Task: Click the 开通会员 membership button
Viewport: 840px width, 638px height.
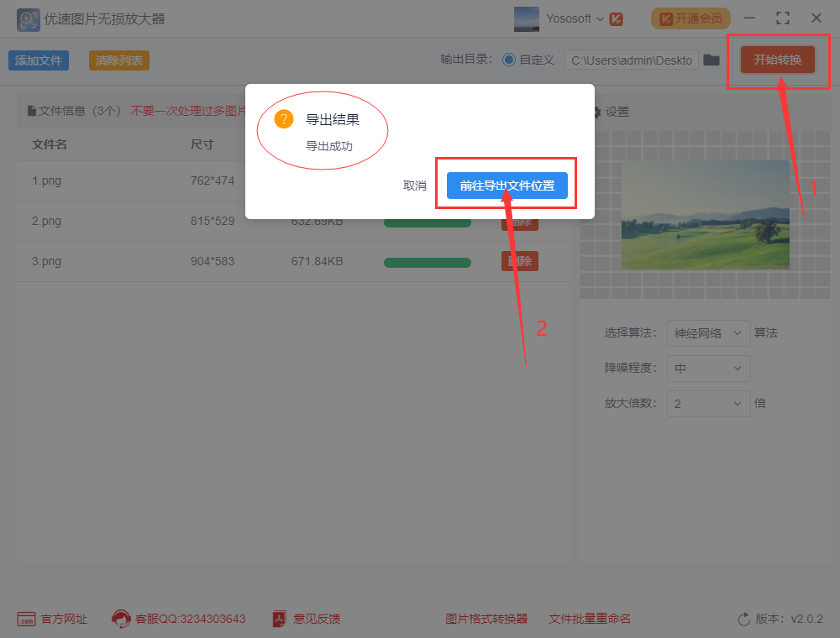Action: coord(690,18)
